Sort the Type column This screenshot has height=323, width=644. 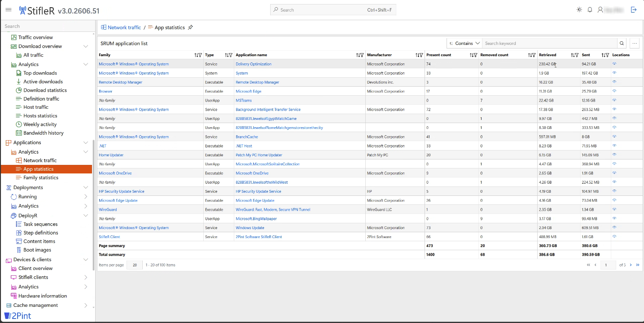227,55
